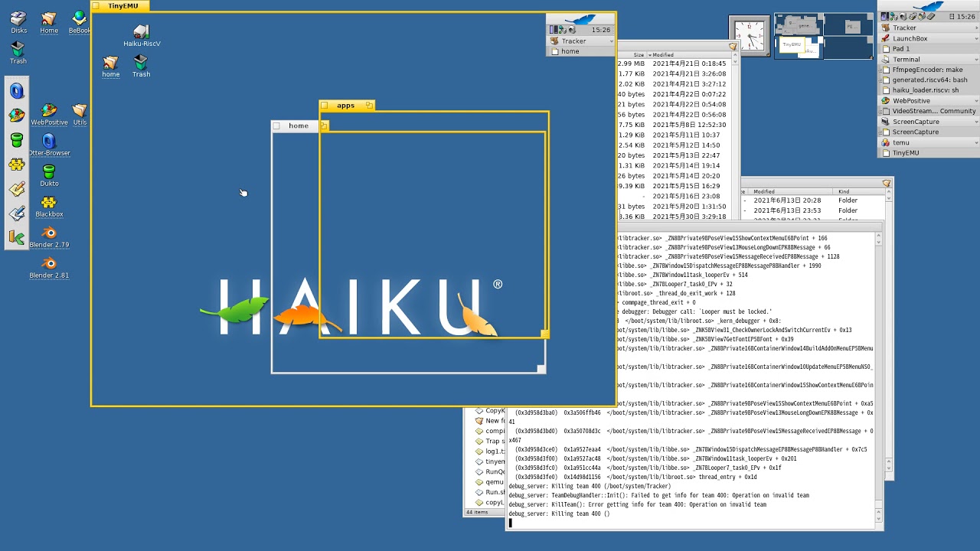Open the BeBook desktop icon
The image size is (980, 551).
click(79, 22)
